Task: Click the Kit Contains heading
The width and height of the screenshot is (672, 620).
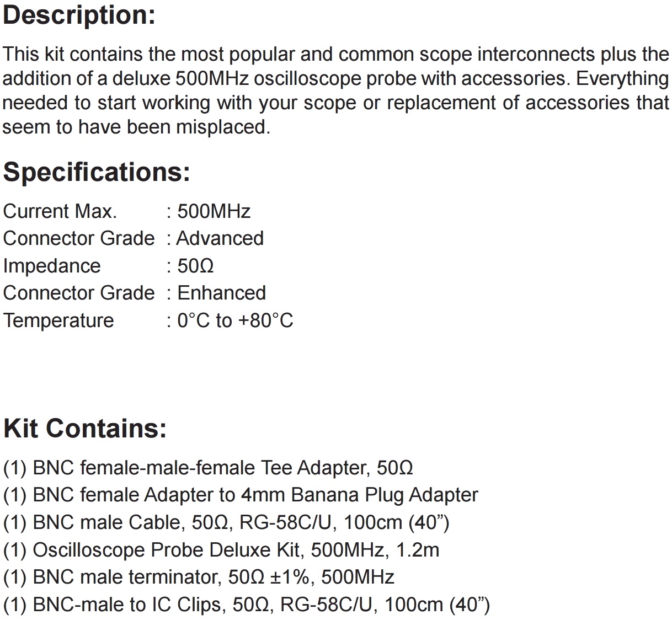Action: (x=84, y=428)
